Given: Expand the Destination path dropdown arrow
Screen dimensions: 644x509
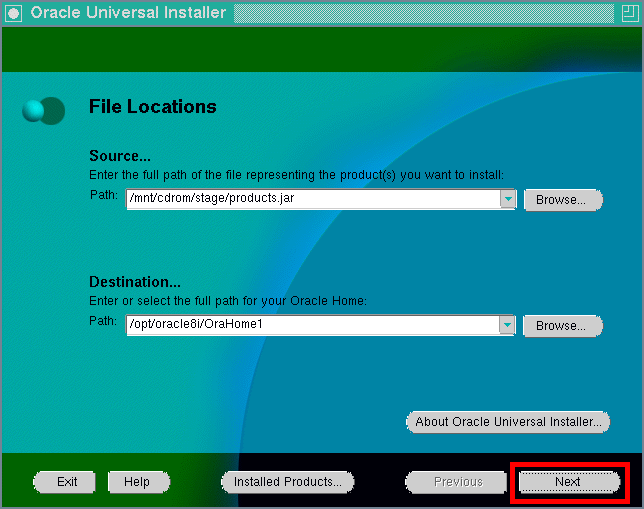Looking at the screenshot, I should pyautogui.click(x=508, y=325).
